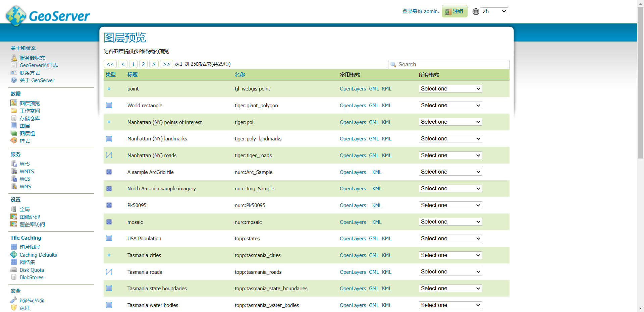644x312 pixels.
Task: Open format dropdown for Tasmania cities
Action: (x=450, y=255)
